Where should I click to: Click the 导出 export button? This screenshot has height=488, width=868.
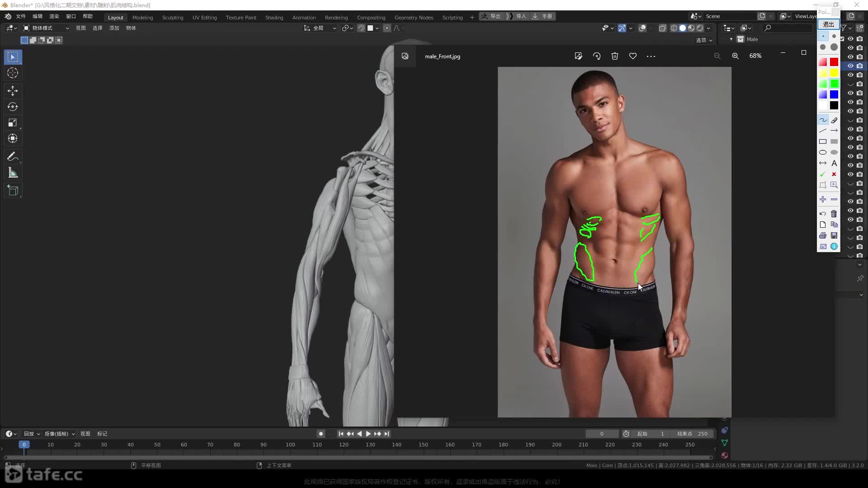(491, 16)
